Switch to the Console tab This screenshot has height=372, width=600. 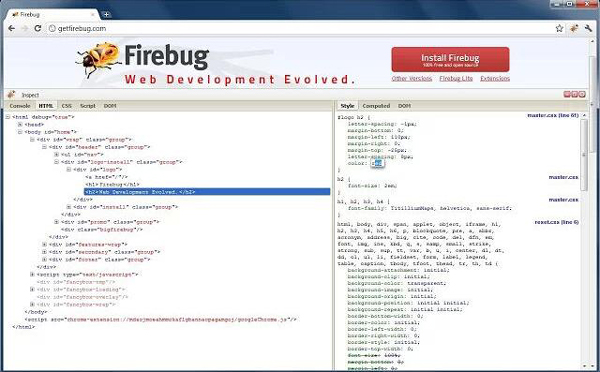[20, 106]
